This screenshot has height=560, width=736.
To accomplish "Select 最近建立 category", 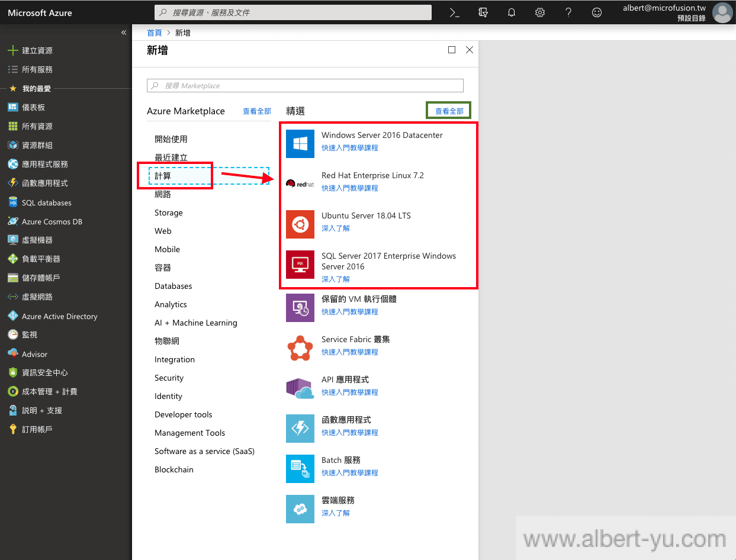I will point(171,157).
